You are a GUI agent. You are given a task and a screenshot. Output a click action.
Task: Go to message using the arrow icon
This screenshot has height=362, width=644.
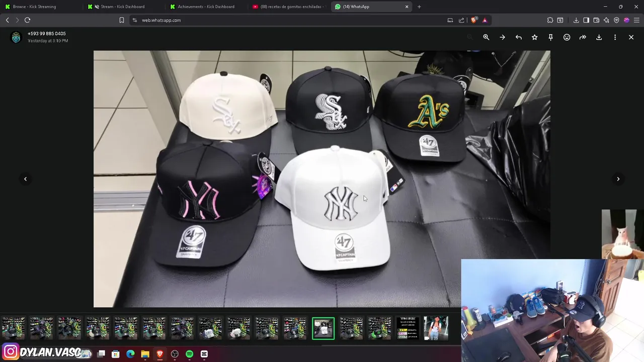tap(502, 37)
